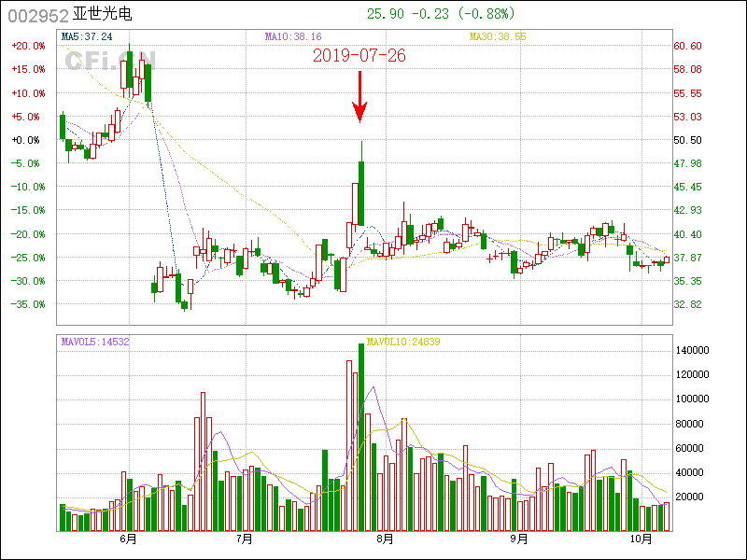This screenshot has width=747, height=560.
Task: Click the 60.60 price label on the right axis
Action: [x=688, y=46]
